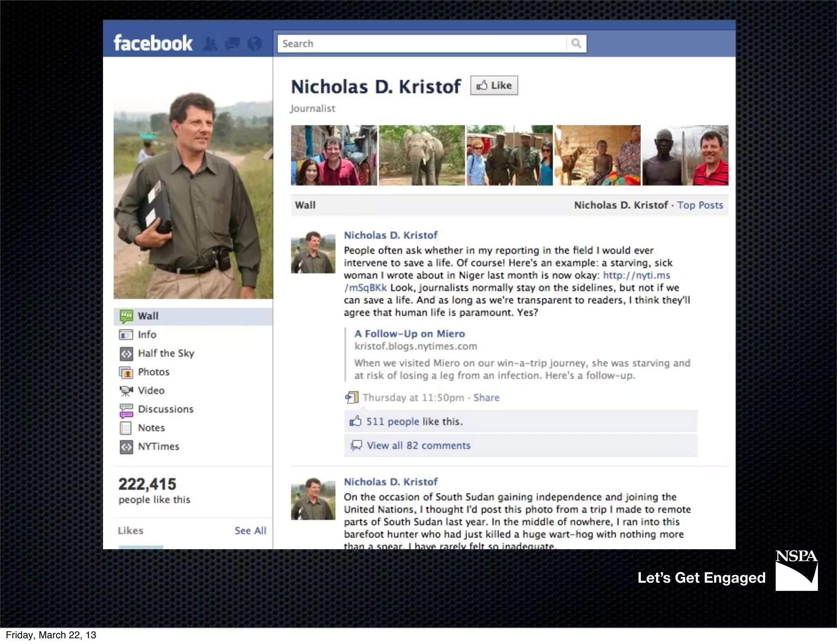Click the Photos icon in the sidebar

tap(126, 372)
